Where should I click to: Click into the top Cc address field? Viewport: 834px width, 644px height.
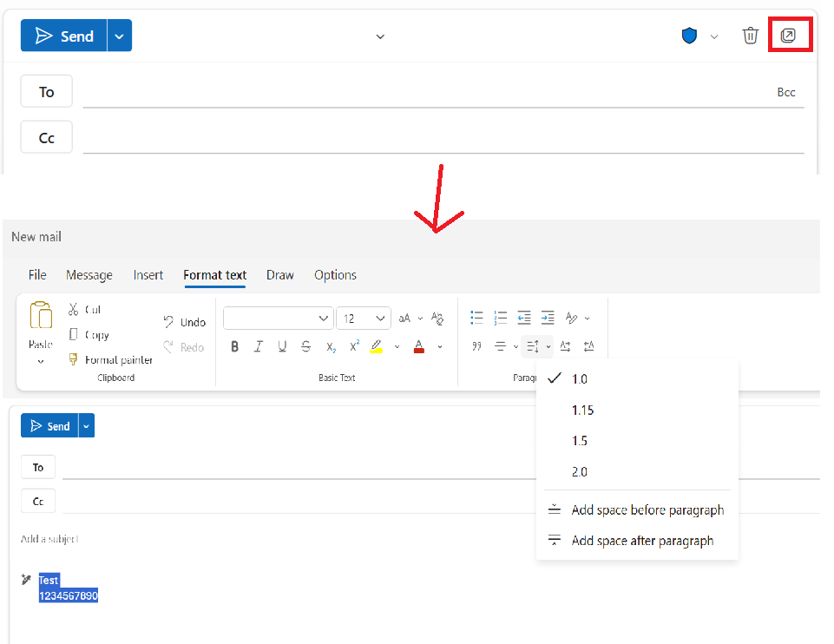coord(443,138)
